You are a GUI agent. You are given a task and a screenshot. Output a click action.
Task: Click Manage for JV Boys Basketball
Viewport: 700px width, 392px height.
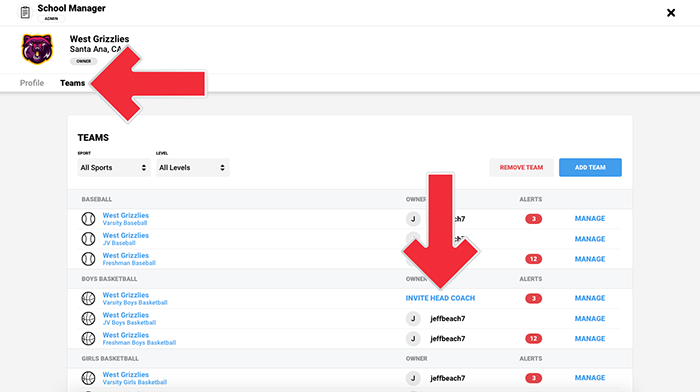[x=590, y=318]
